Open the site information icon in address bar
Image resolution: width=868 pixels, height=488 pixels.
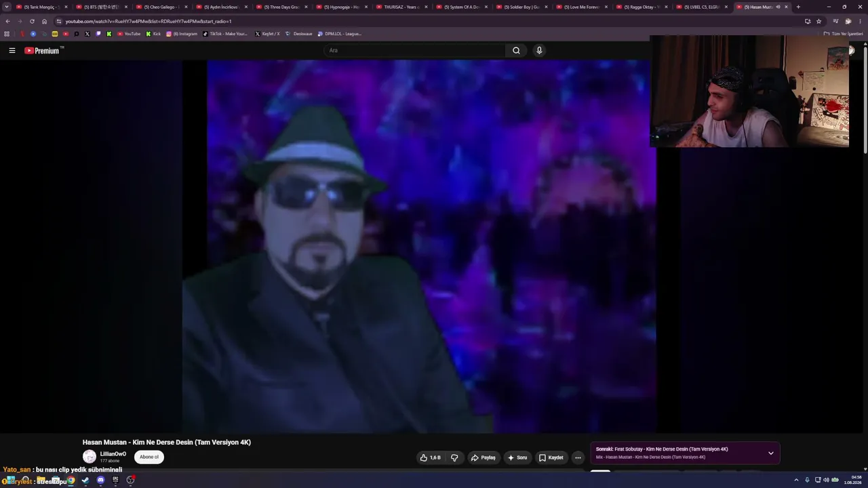59,21
